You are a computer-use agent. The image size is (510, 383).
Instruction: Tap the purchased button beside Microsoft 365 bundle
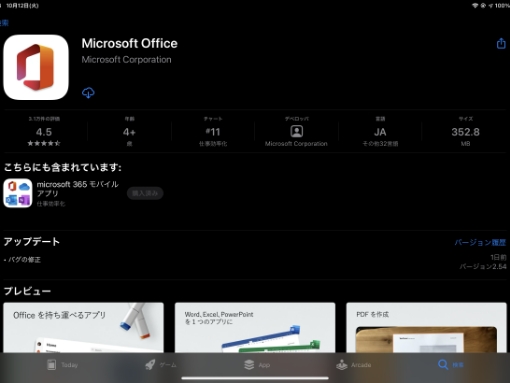(145, 193)
